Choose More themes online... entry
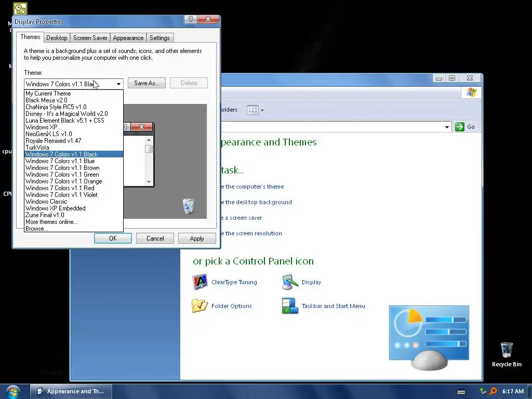 [x=74, y=222]
